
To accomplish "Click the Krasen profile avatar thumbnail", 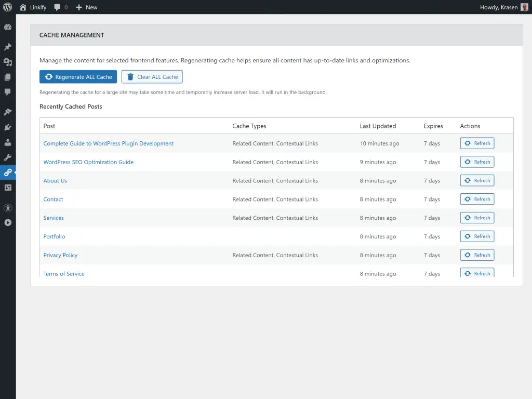I will pos(524,7).
